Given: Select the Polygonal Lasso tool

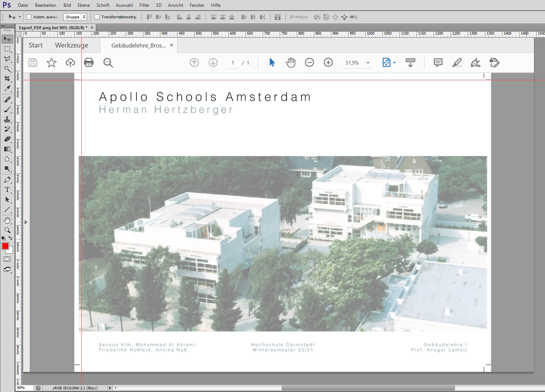Looking at the screenshot, I should coord(7,59).
